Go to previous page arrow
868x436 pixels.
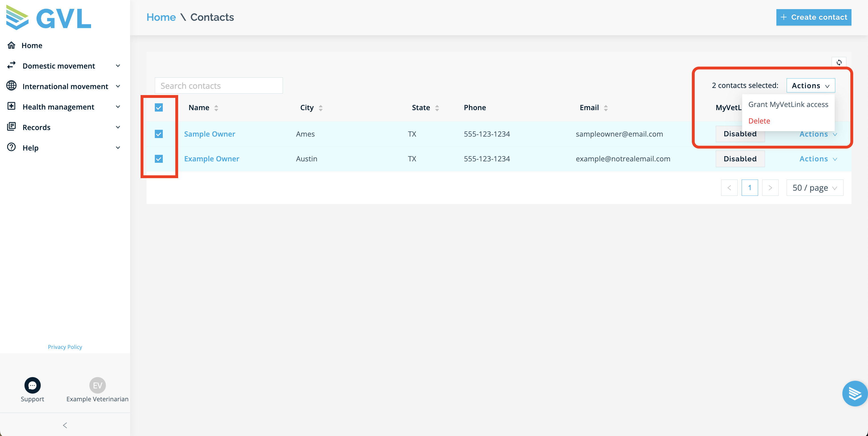click(729, 188)
